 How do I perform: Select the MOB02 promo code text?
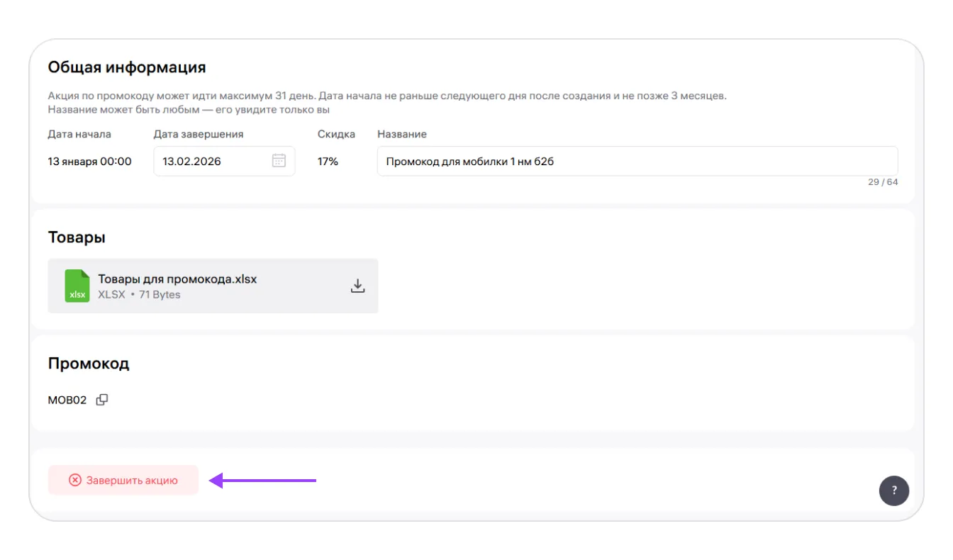(67, 400)
